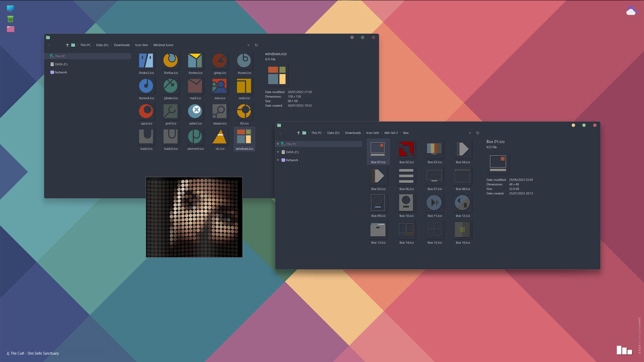Select the jdown.ico file
Viewport: 644px width, 362px height.
[171, 89]
